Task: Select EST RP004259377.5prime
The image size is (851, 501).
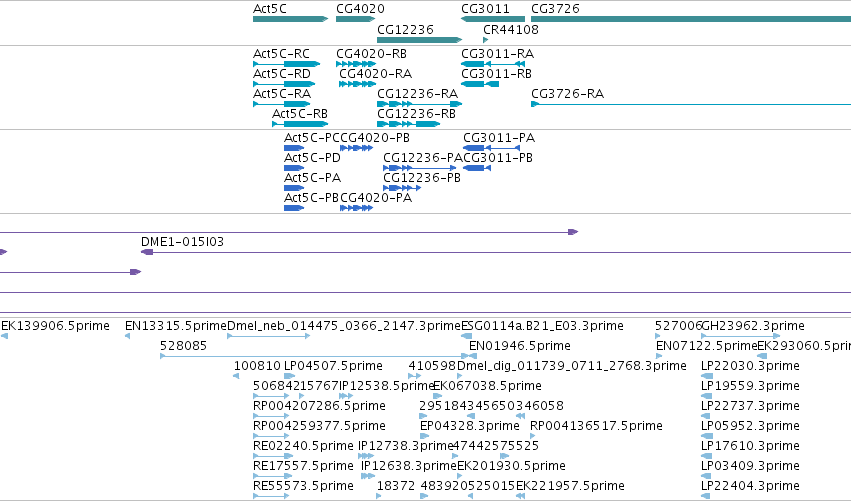Action: [271, 437]
